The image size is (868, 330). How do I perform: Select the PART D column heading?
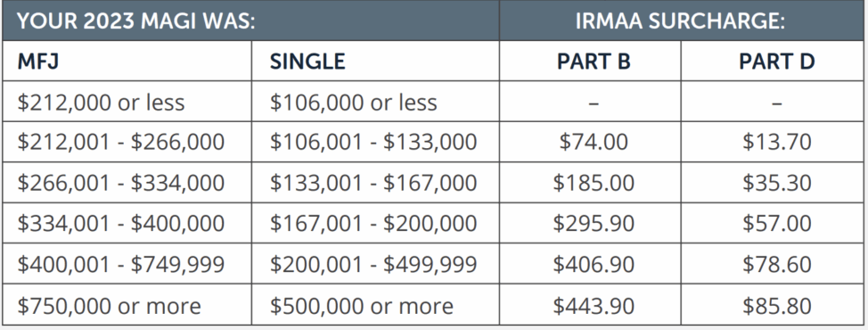pos(776,62)
